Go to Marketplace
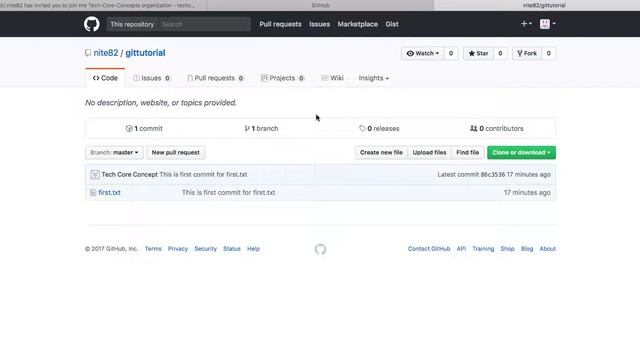640x360 pixels. 358,24
